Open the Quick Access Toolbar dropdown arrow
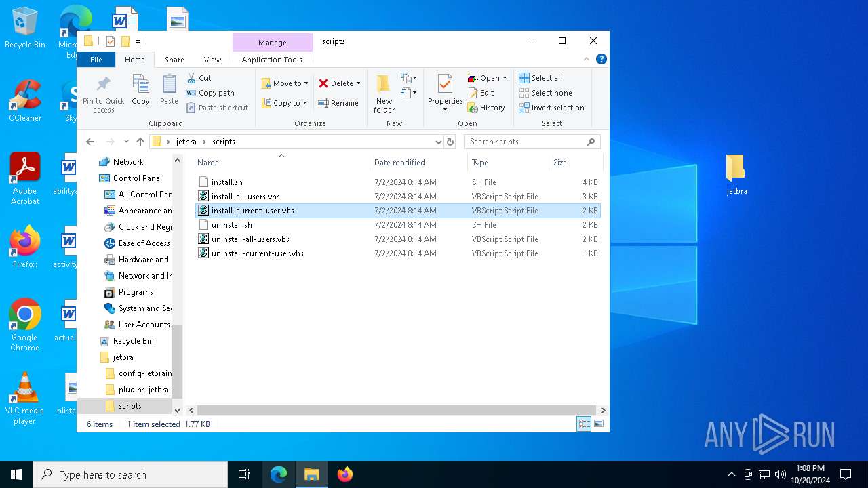868x488 pixels. 138,41
